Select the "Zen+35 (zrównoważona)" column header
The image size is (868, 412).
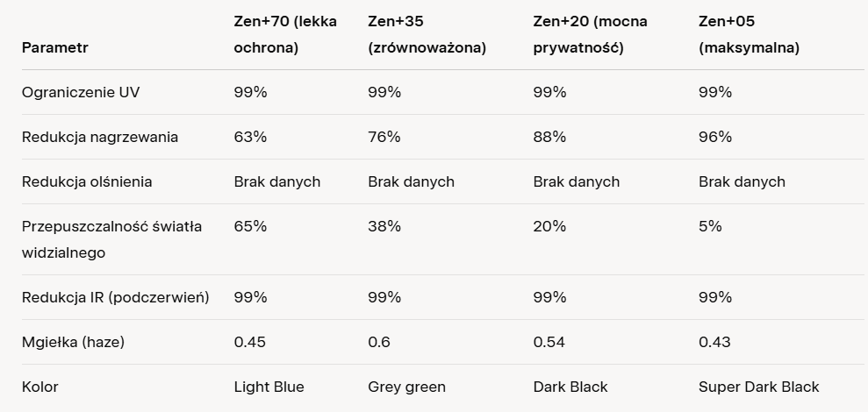(427, 34)
